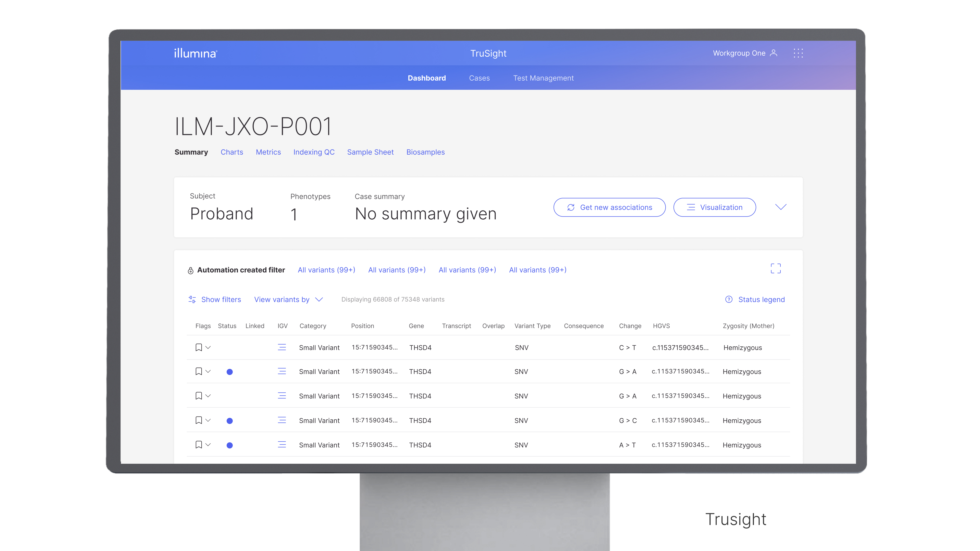
Task: Click the fullscreen expand icon in variants panel
Action: [x=776, y=268]
